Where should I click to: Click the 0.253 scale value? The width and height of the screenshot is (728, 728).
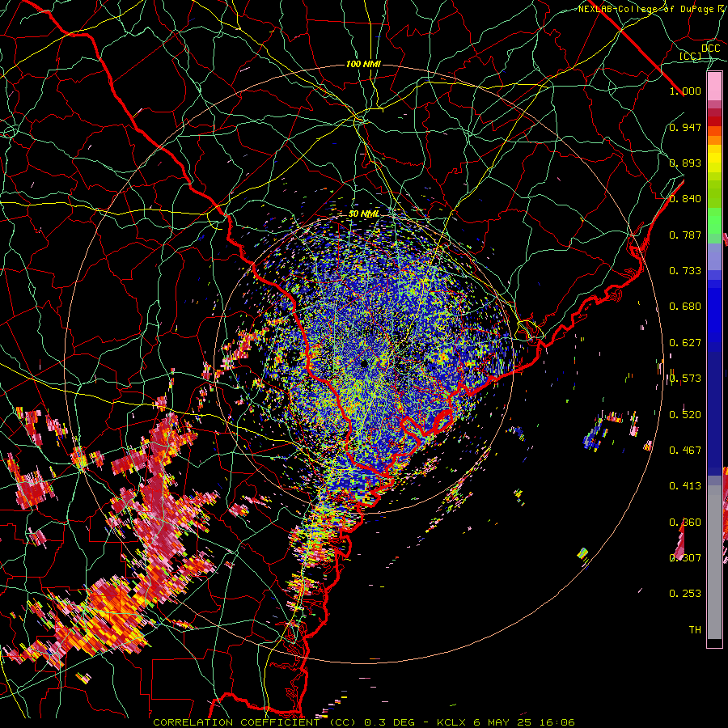(x=685, y=594)
